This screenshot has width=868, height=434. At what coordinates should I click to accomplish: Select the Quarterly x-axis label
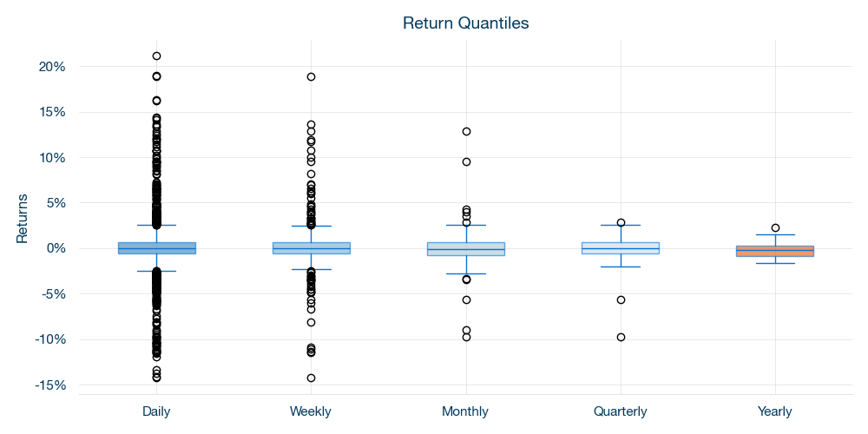pos(621,411)
